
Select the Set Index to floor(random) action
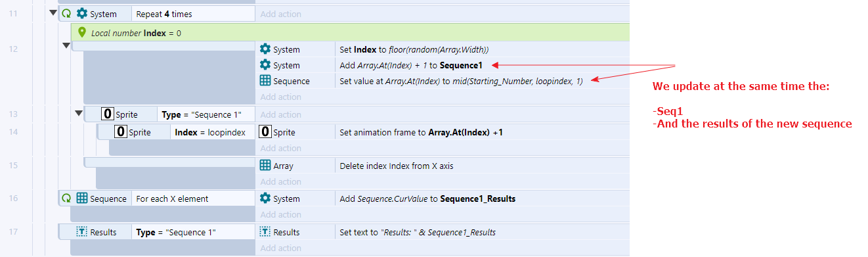(443, 49)
